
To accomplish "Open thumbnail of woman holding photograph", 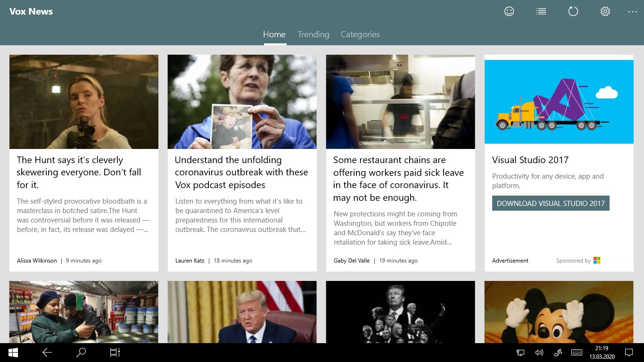I will tap(242, 102).
